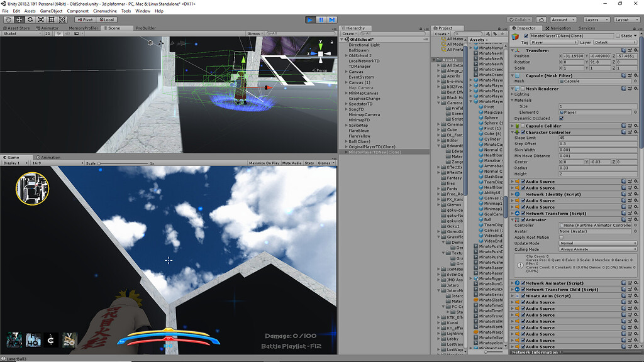The width and height of the screenshot is (644, 362).
Task: Select the Hand tool in toolbar
Action: 8,19
